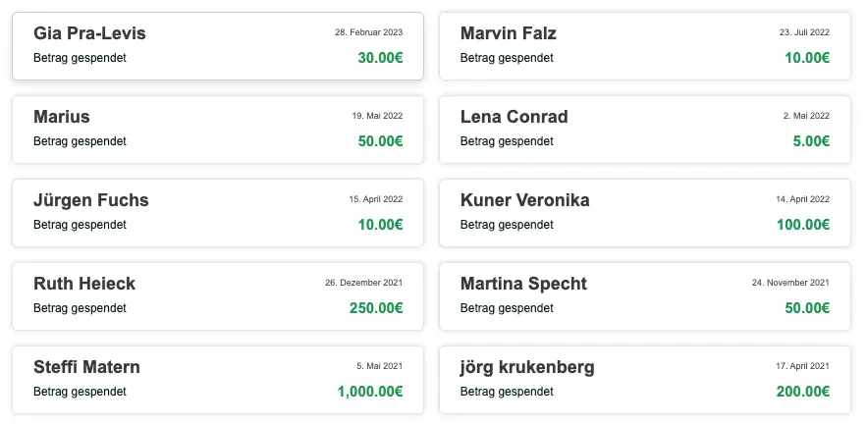
Task: Click the 1,000.00€ donation amount
Action: (x=370, y=392)
